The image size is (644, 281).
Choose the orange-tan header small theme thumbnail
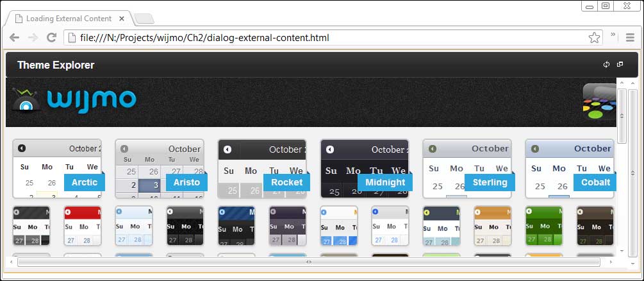pos(492,226)
